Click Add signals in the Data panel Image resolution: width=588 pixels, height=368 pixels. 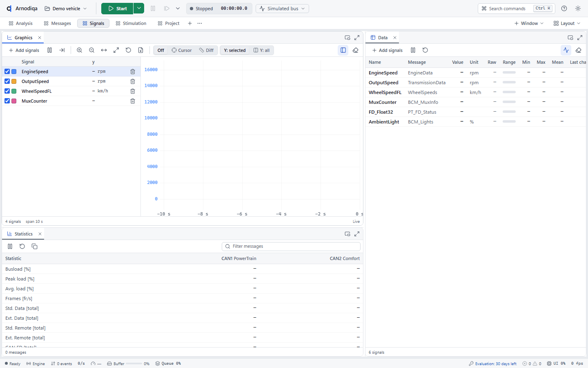388,50
